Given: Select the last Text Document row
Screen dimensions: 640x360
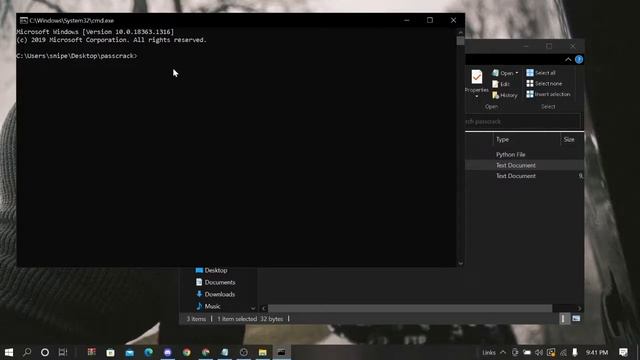Looking at the screenshot, I should pos(524,176).
